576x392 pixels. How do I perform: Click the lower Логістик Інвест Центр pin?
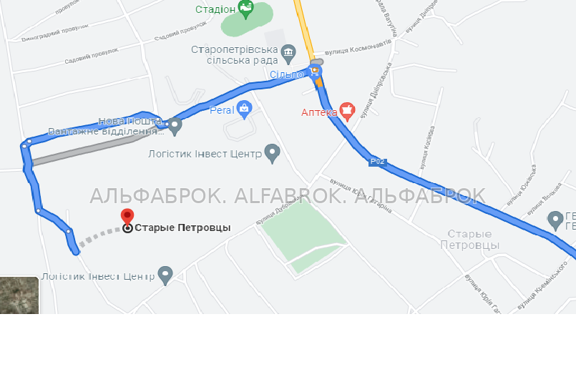tap(165, 275)
